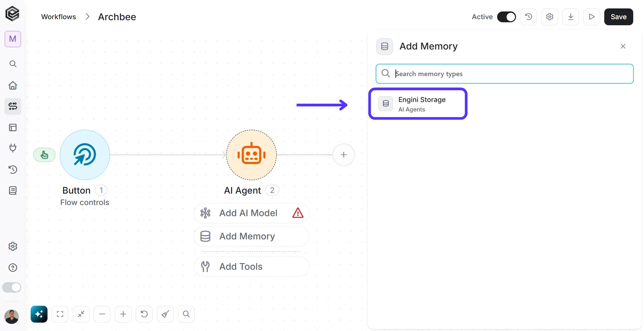Image resolution: width=644 pixels, height=331 pixels.
Task: Click the green manual trigger hand badge
Action: (44, 155)
